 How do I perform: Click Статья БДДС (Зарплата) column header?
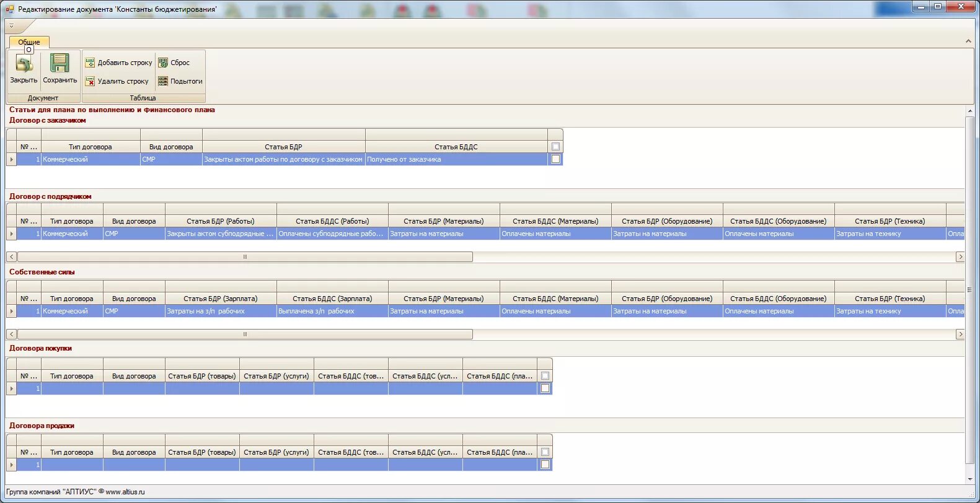pyautogui.click(x=332, y=299)
